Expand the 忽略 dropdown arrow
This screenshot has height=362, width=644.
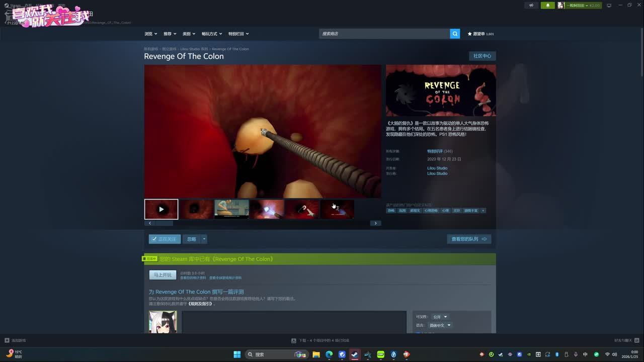pyautogui.click(x=204, y=239)
